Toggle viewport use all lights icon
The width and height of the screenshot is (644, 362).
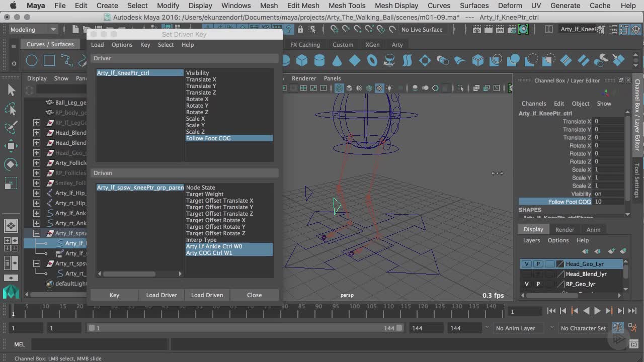coord(389,88)
